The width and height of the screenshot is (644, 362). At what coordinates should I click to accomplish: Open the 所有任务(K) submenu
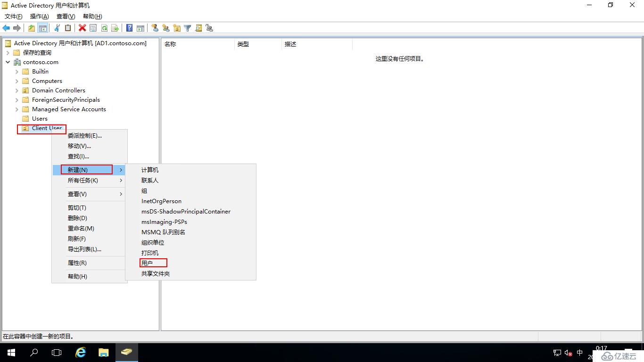tap(90, 180)
